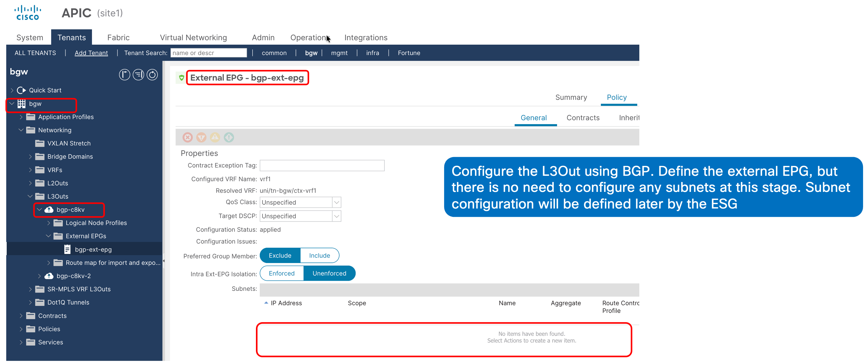Set Intra Ext-EPG Isolation to Unenforced
Viewport: 868px width, 363px height.
click(x=329, y=273)
